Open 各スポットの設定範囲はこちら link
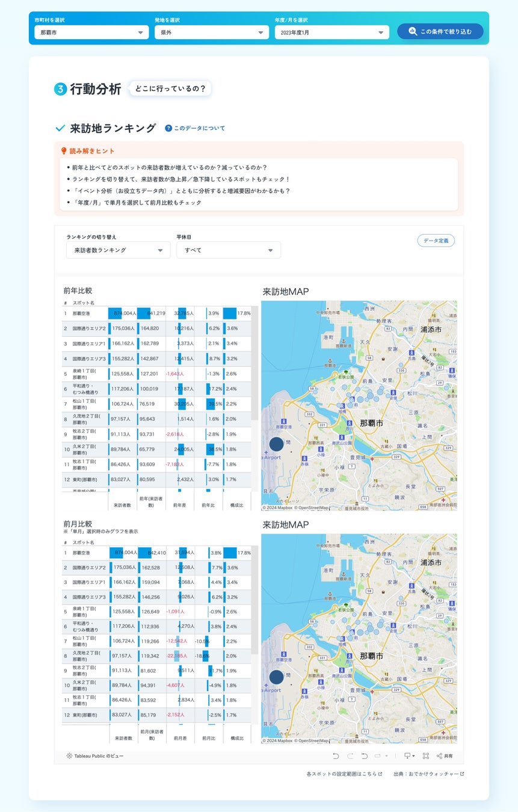This screenshot has height=812, width=518. pos(344,774)
